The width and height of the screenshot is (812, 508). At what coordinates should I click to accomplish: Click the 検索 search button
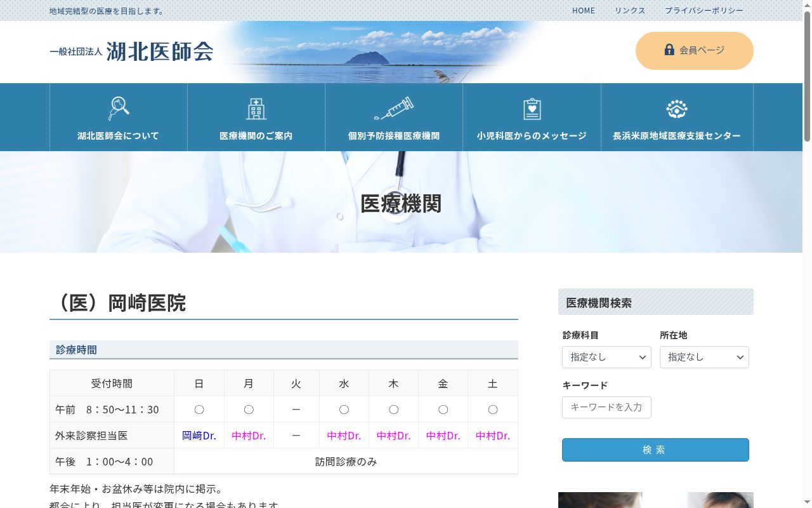click(655, 450)
